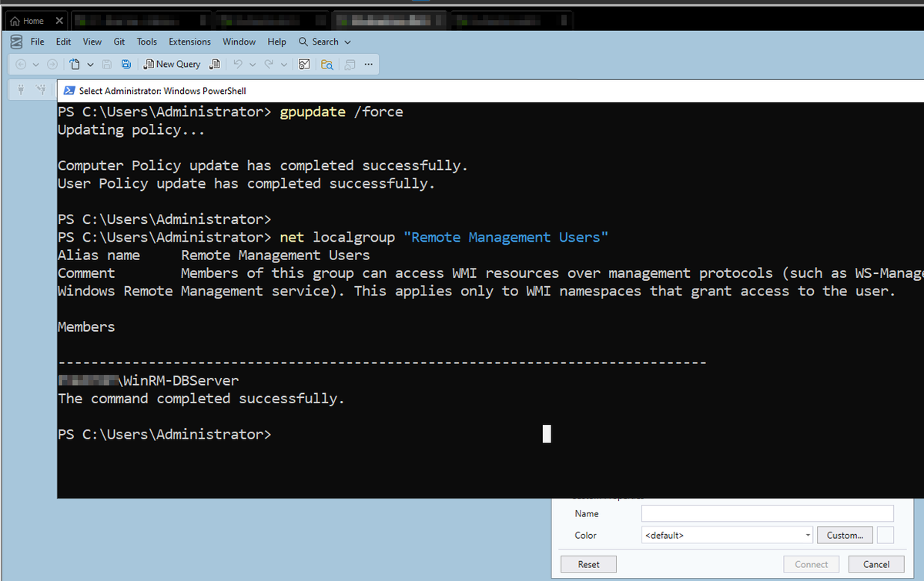Expand the Redo dropdown arrow
The height and width of the screenshot is (581, 924).
(x=284, y=64)
